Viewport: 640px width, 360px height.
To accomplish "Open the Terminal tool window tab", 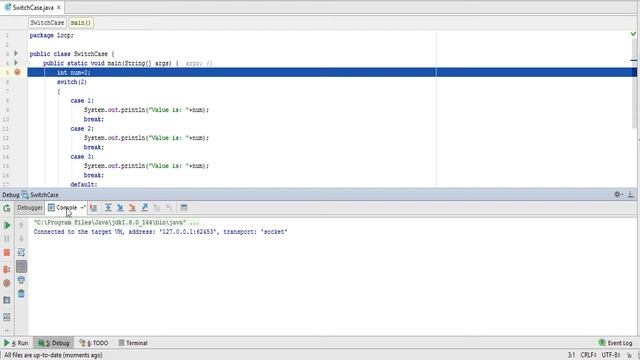I will tap(133, 343).
